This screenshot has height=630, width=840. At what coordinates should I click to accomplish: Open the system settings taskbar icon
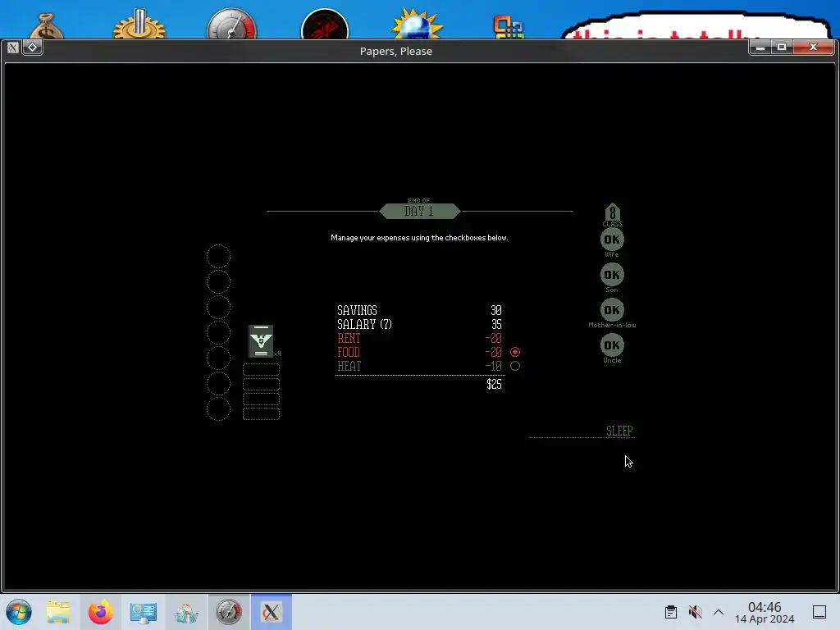[x=143, y=612]
